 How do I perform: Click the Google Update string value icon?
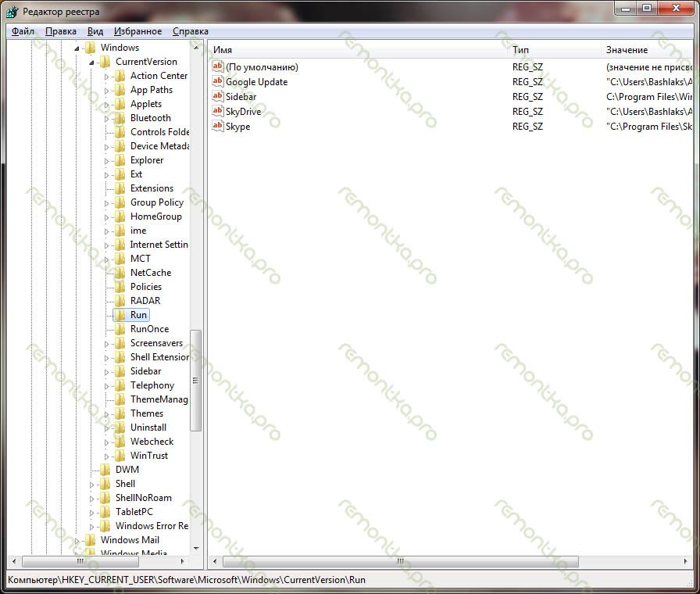point(217,81)
